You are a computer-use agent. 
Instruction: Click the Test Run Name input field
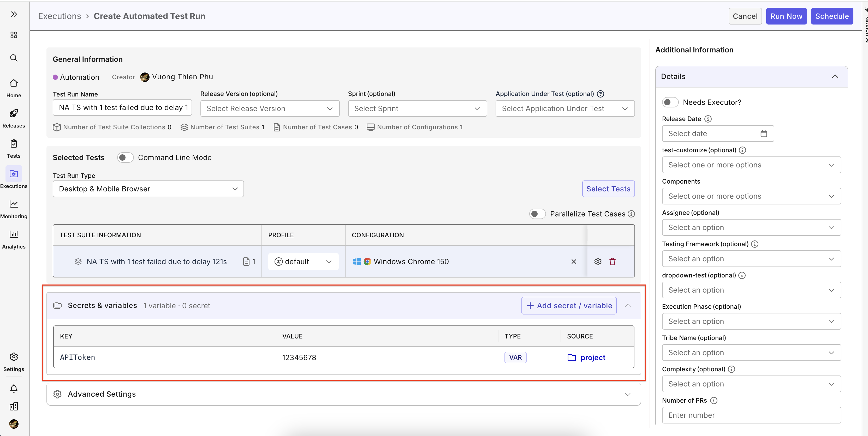pyautogui.click(x=122, y=107)
